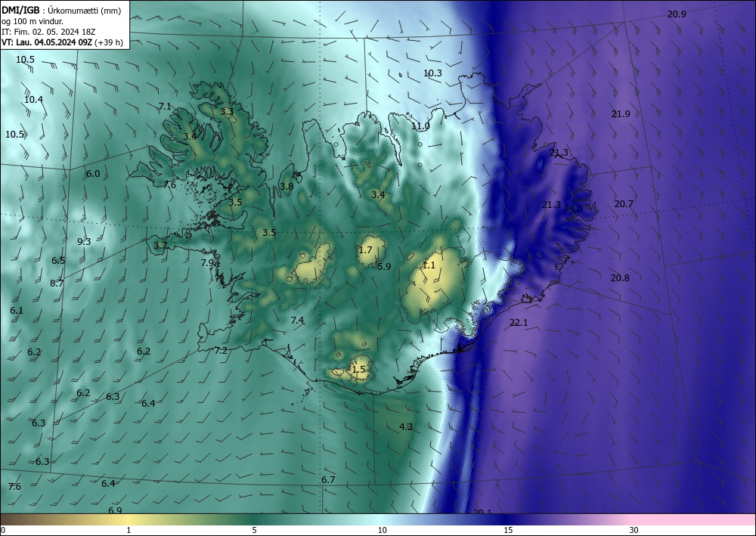Click the '(+39 h)' forecast offset
756x536 pixels.
click(x=109, y=42)
